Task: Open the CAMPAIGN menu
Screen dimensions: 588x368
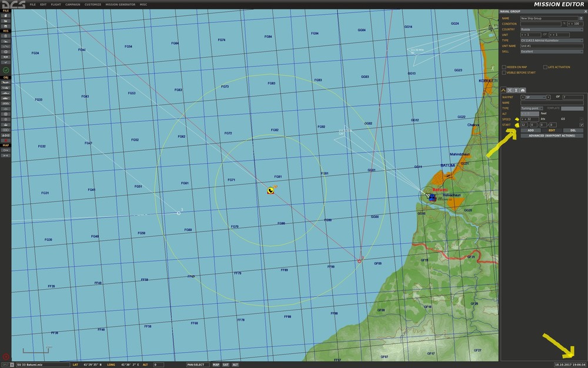Action: click(x=72, y=5)
